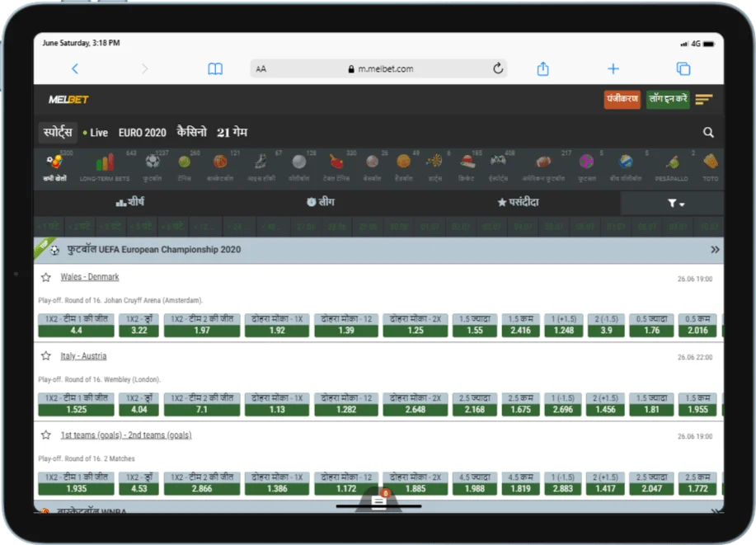756x545 pixels.
Task: Favorite the Wales - Denmark match star
Action: tap(46, 277)
